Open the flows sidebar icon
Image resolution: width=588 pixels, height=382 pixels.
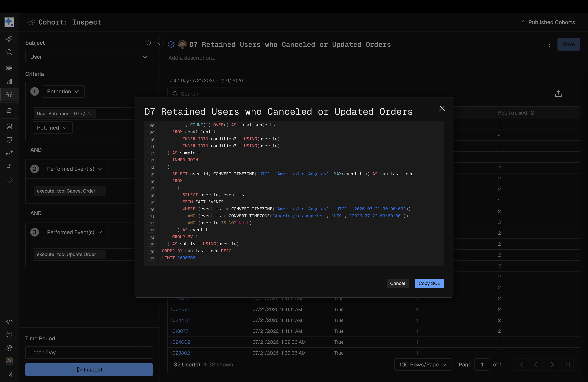[x=9, y=111]
